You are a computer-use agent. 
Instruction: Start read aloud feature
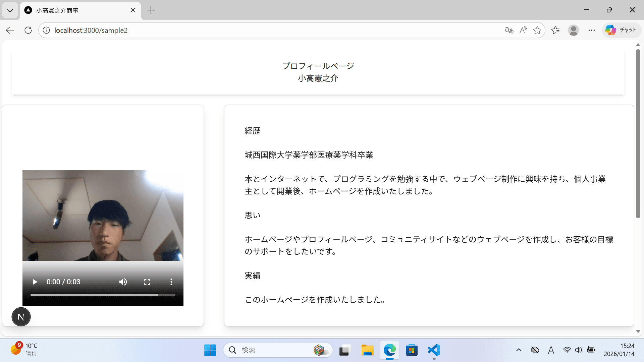pyautogui.click(x=523, y=30)
